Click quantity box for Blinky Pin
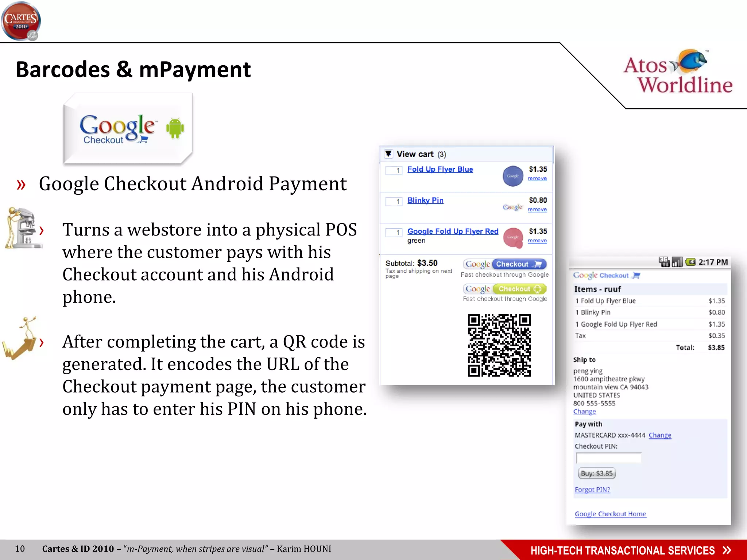747x560 pixels. pyautogui.click(x=394, y=201)
